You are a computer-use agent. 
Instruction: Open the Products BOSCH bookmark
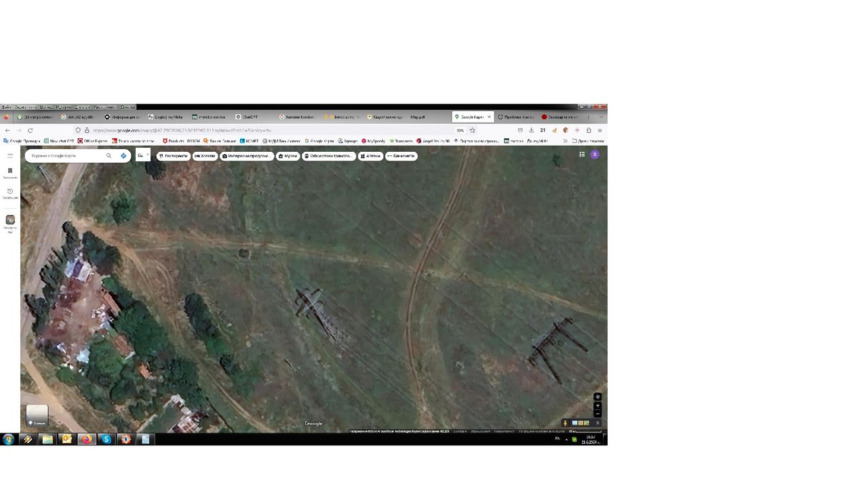(x=181, y=141)
